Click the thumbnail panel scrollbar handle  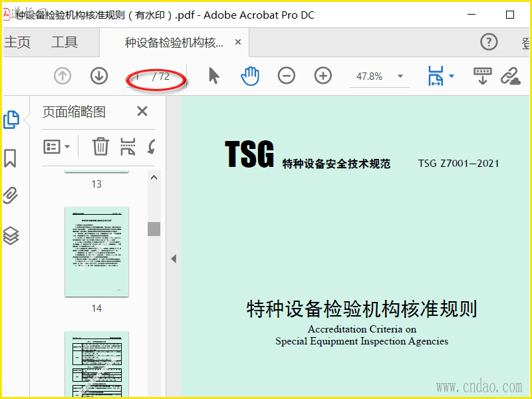pos(154,229)
